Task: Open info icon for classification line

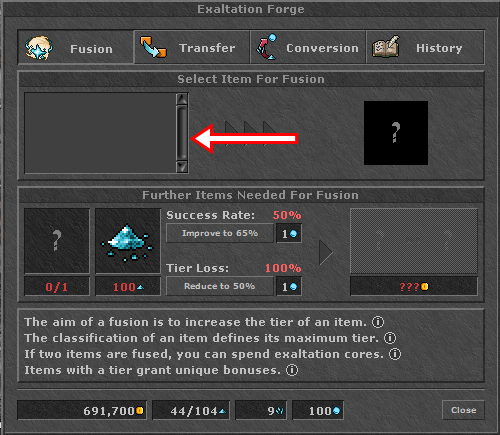Action: tap(390, 338)
